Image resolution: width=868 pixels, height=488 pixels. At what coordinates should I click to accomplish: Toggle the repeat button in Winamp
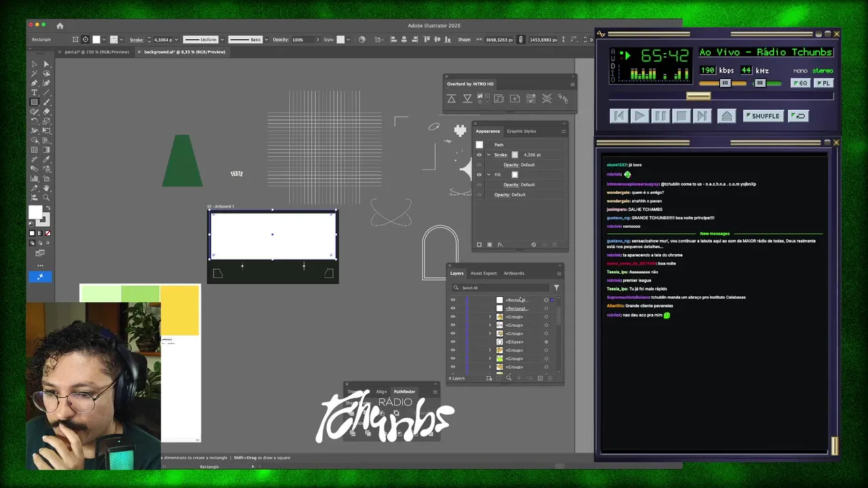click(x=798, y=116)
